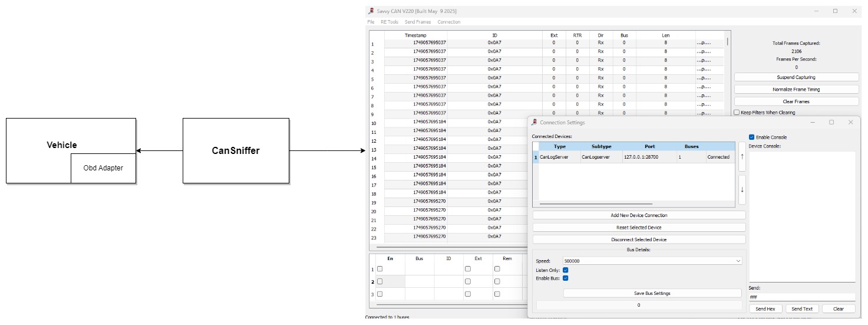Open the Send Frames menu

point(417,22)
